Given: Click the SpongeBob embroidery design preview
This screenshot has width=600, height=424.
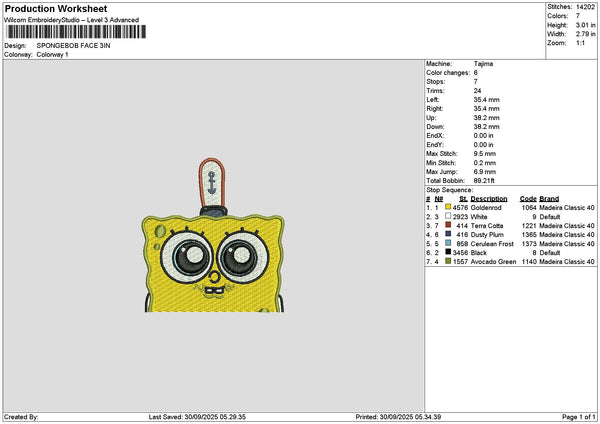Looking at the screenshot, I should pos(214,235).
